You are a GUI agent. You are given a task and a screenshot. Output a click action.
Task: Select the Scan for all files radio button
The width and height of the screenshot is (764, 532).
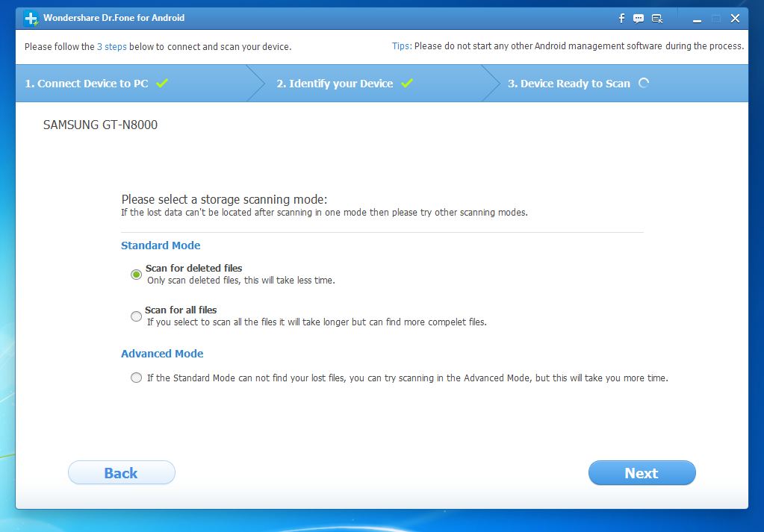(x=137, y=316)
